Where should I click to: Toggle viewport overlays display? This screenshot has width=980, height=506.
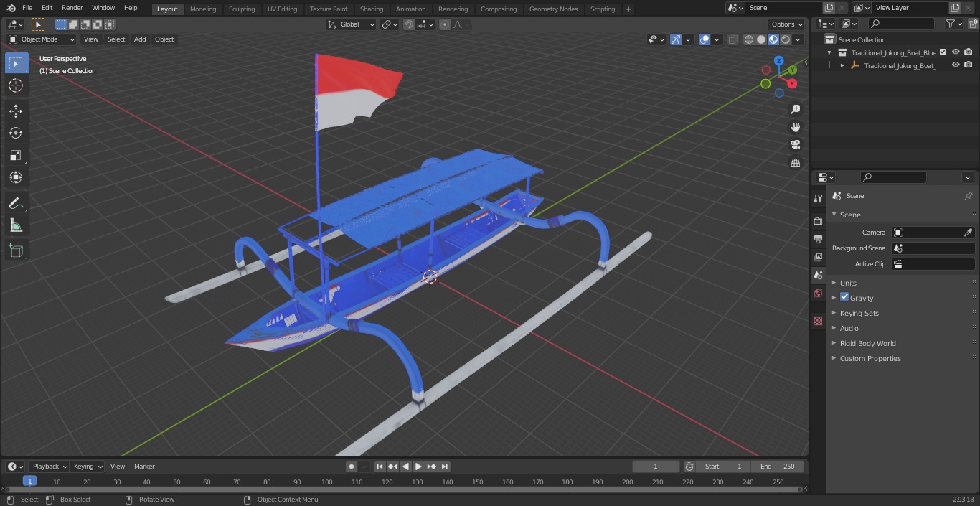705,39
